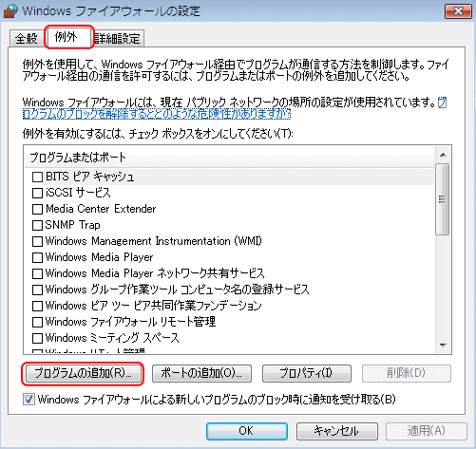The image size is (476, 449).
Task: Click the list scrollbar down arrow
Action: 443,346
